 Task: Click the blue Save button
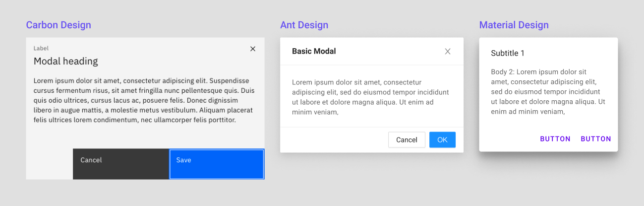click(x=217, y=164)
